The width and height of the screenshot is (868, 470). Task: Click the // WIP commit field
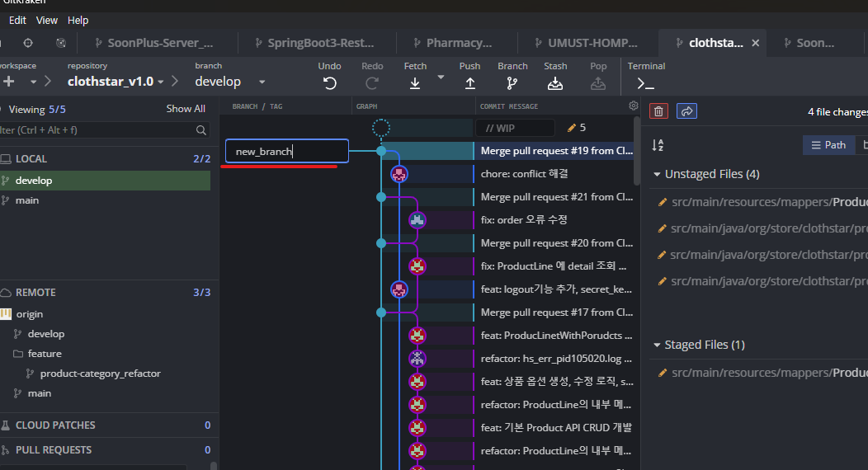click(516, 128)
